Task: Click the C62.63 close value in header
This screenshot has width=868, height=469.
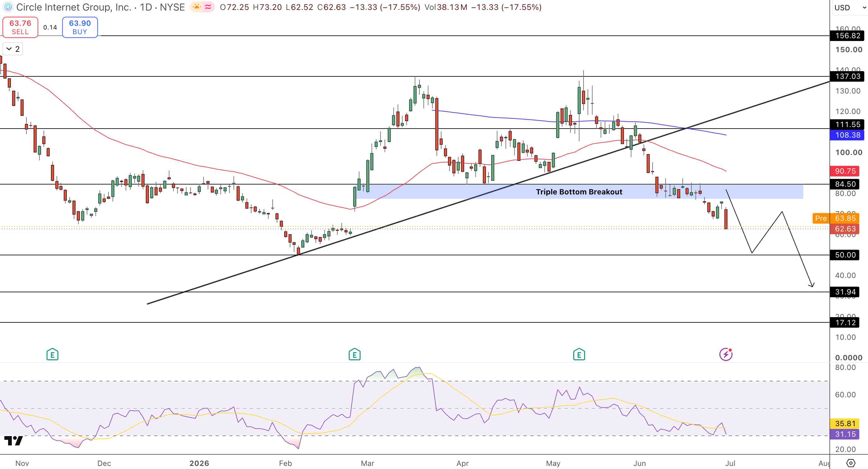Action: pyautogui.click(x=332, y=7)
